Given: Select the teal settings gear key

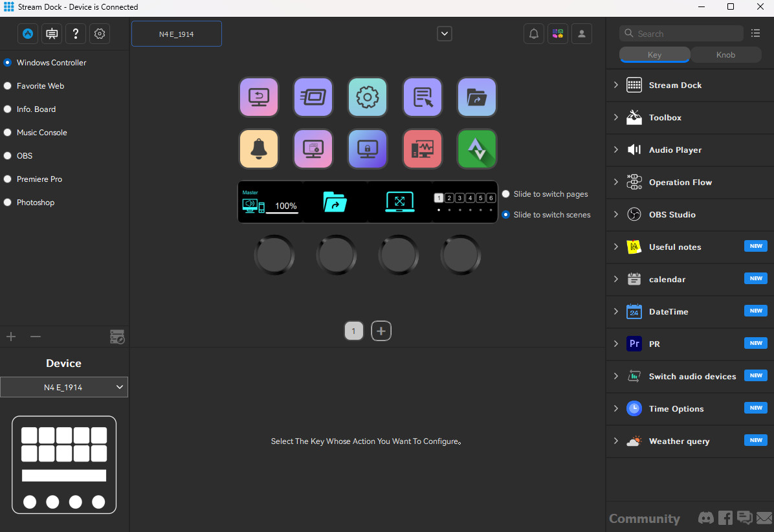Looking at the screenshot, I should pos(368,97).
